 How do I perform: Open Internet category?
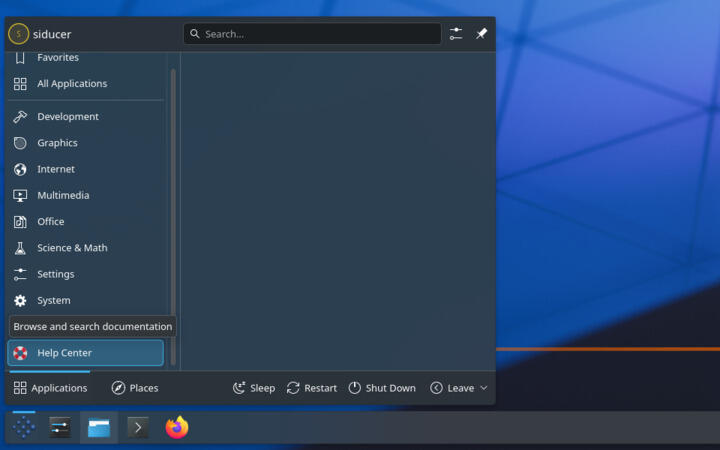click(86, 169)
